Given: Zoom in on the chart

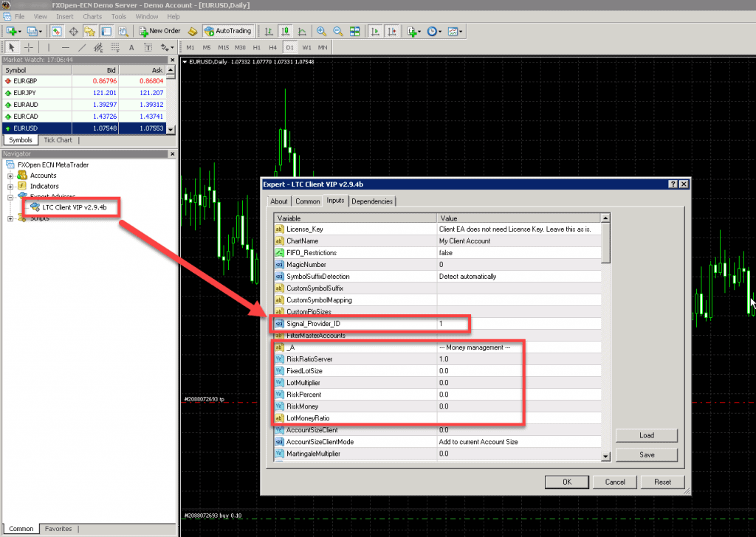Looking at the screenshot, I should pos(321,31).
